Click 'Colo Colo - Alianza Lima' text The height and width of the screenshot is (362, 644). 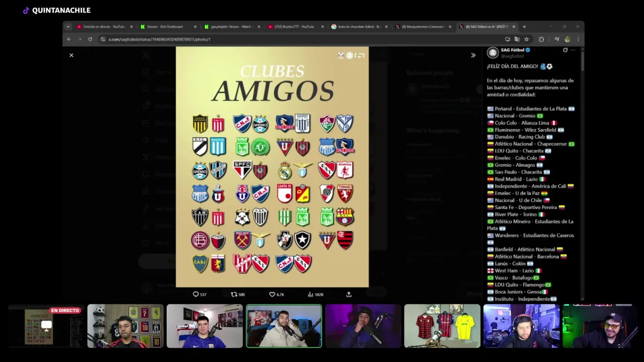(522, 123)
